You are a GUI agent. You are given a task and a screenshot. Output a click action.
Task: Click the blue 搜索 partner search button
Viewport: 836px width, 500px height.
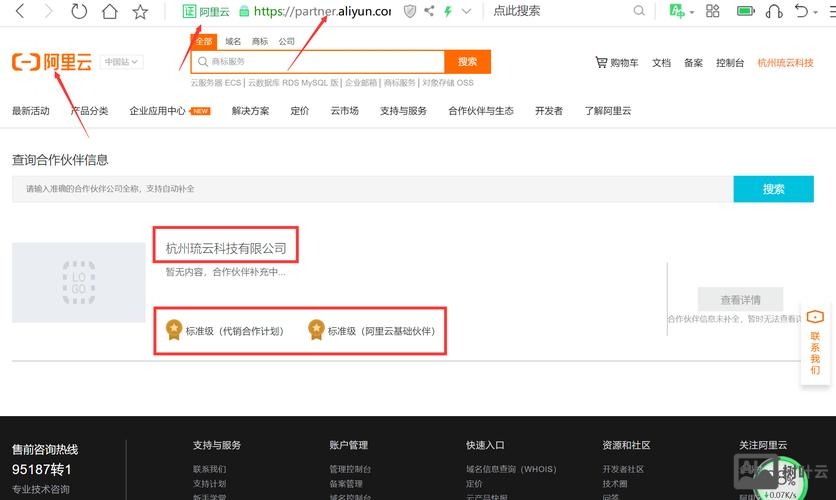(x=774, y=189)
